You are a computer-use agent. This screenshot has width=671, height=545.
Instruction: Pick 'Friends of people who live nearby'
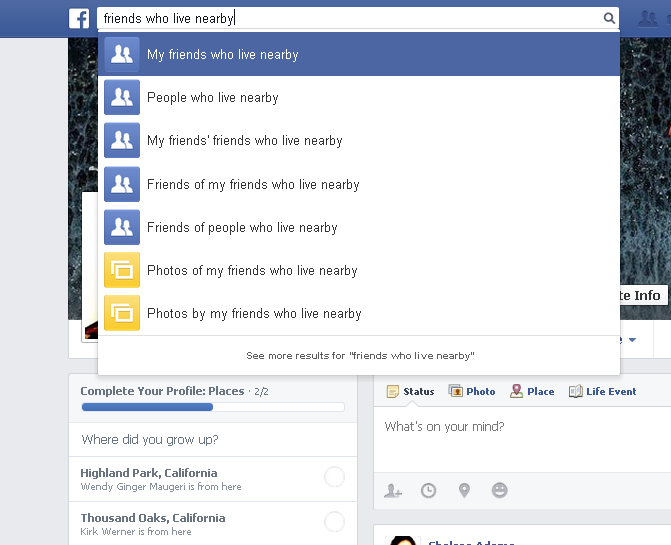tap(359, 227)
